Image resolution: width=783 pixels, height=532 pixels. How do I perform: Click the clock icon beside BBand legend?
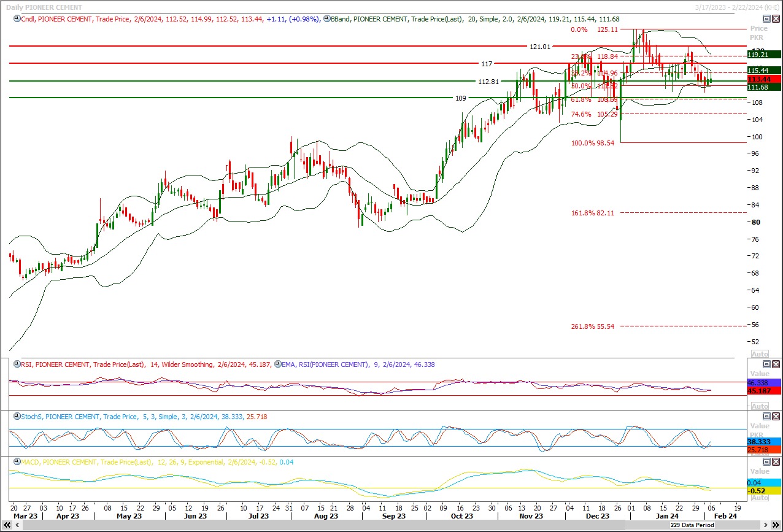click(326, 19)
